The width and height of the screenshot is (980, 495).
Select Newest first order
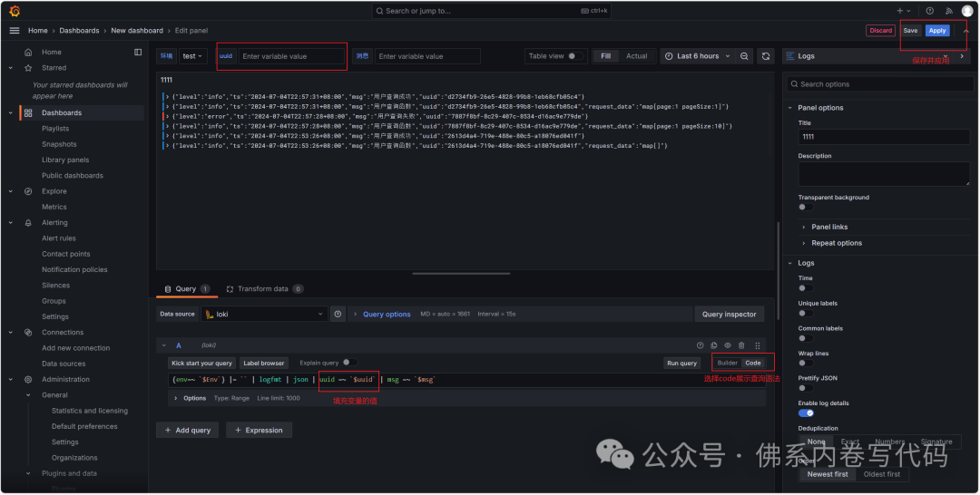[828, 474]
